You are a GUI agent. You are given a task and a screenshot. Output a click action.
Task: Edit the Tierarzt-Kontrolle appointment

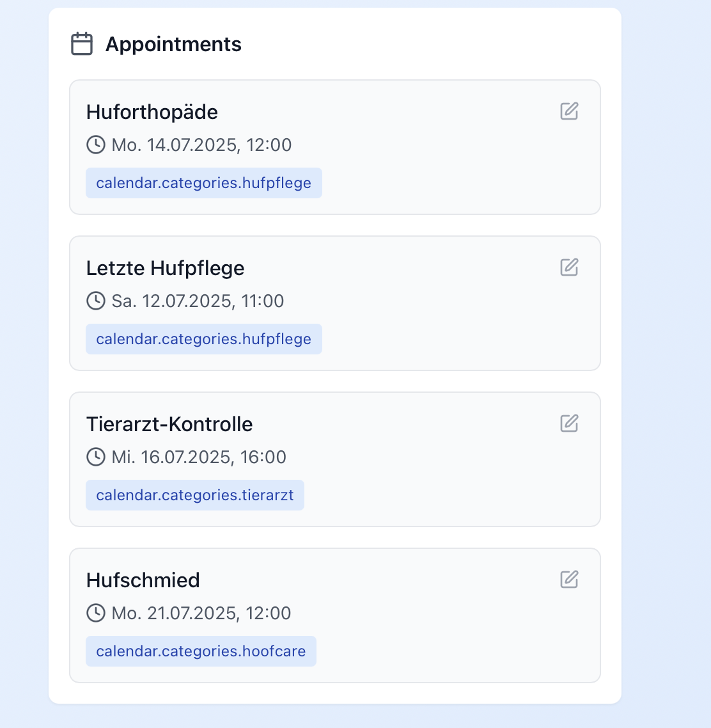pos(569,423)
